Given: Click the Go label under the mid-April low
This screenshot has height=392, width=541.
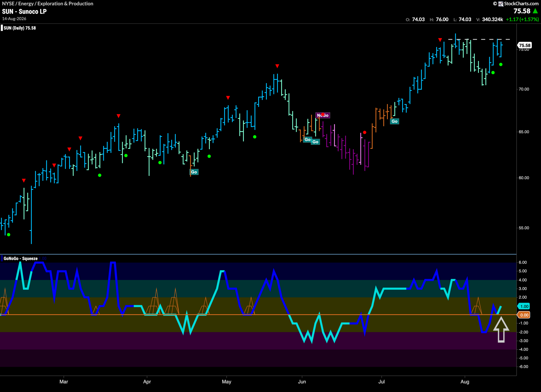Looking at the screenshot, I should point(194,172).
